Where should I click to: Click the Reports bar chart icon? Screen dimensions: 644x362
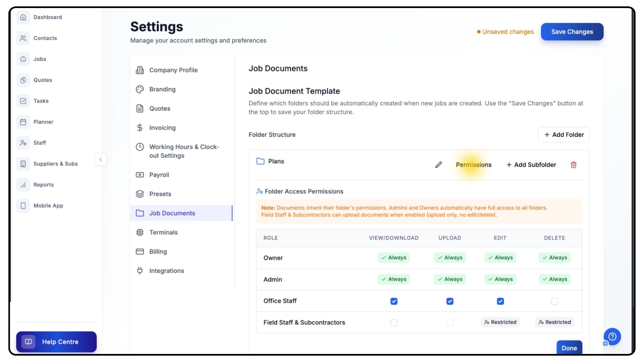(x=23, y=185)
